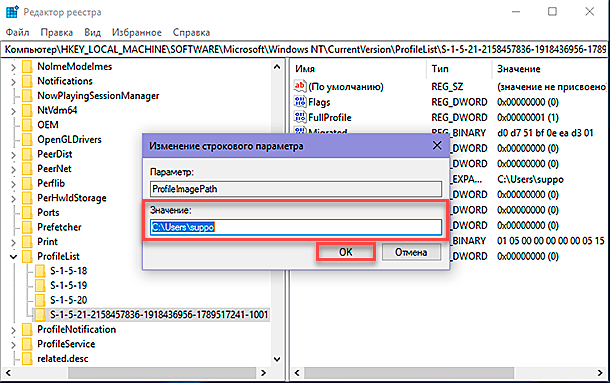The height and width of the screenshot is (383, 610).
Task: Click the S-1-5-20 folder icon
Action: (x=40, y=300)
